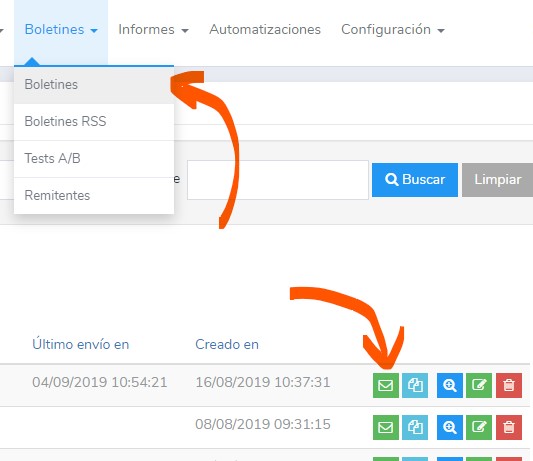Preview newsletter created 08/08/2019 (magnifier icon)
The width and height of the screenshot is (533, 461).
point(450,427)
